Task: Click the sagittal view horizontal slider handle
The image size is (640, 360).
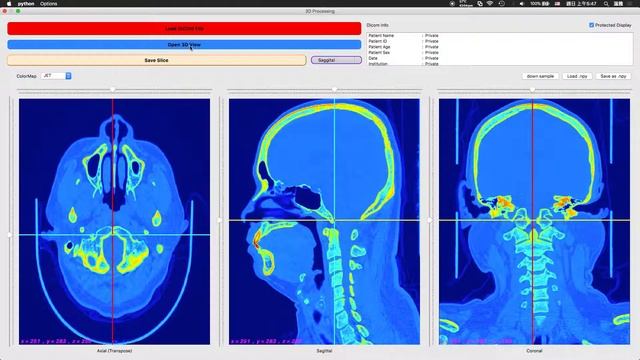Action: click(x=334, y=89)
